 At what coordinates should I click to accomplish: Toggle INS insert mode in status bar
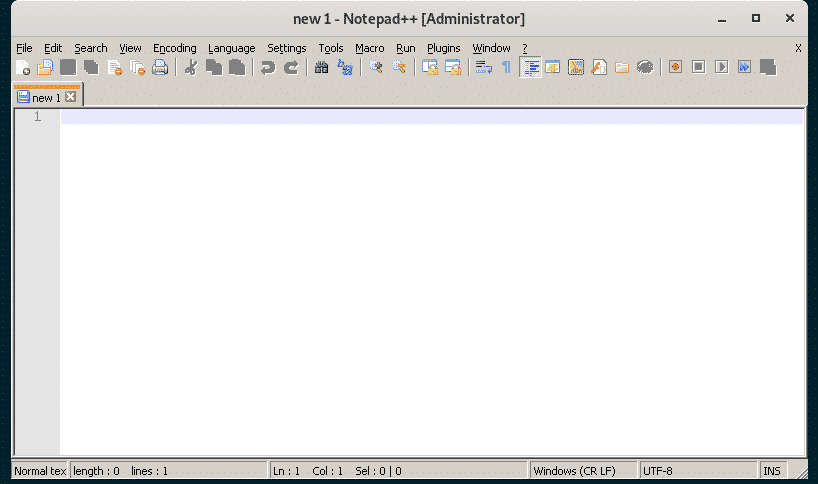773,471
